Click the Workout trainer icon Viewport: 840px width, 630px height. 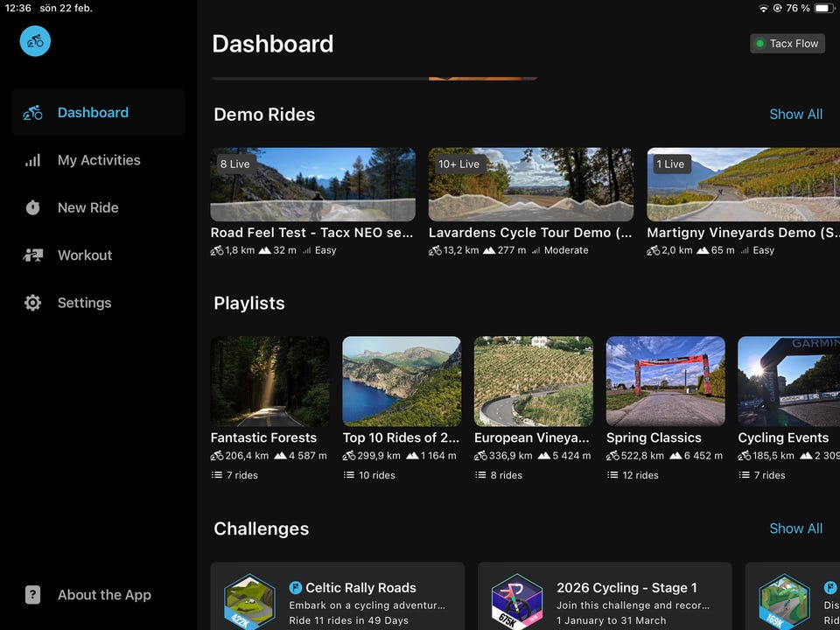click(33, 255)
